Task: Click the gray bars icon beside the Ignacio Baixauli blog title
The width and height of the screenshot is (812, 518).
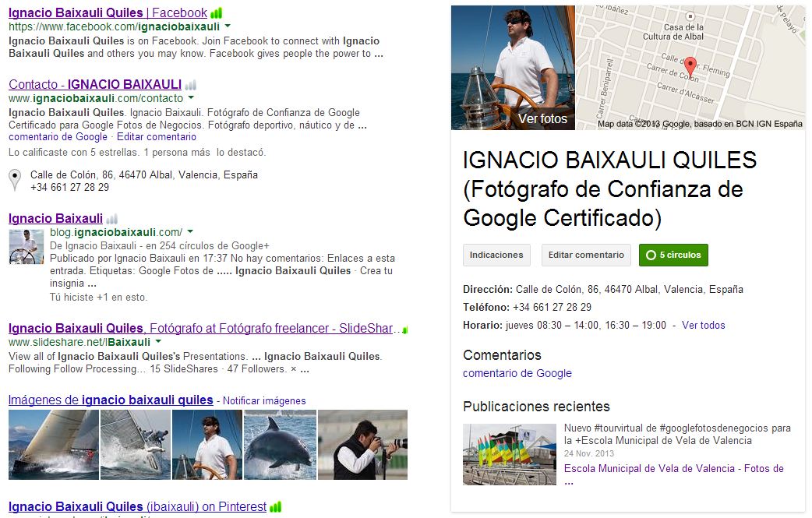Action: pyautogui.click(x=112, y=219)
